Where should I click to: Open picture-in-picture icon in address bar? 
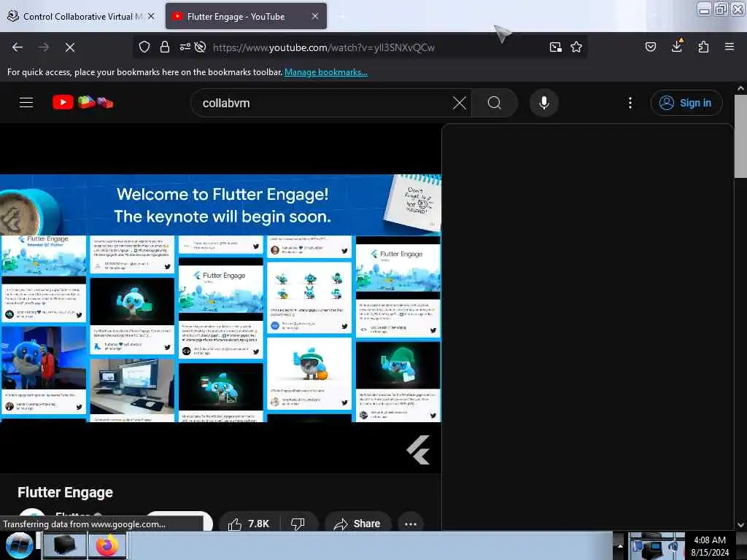555,47
